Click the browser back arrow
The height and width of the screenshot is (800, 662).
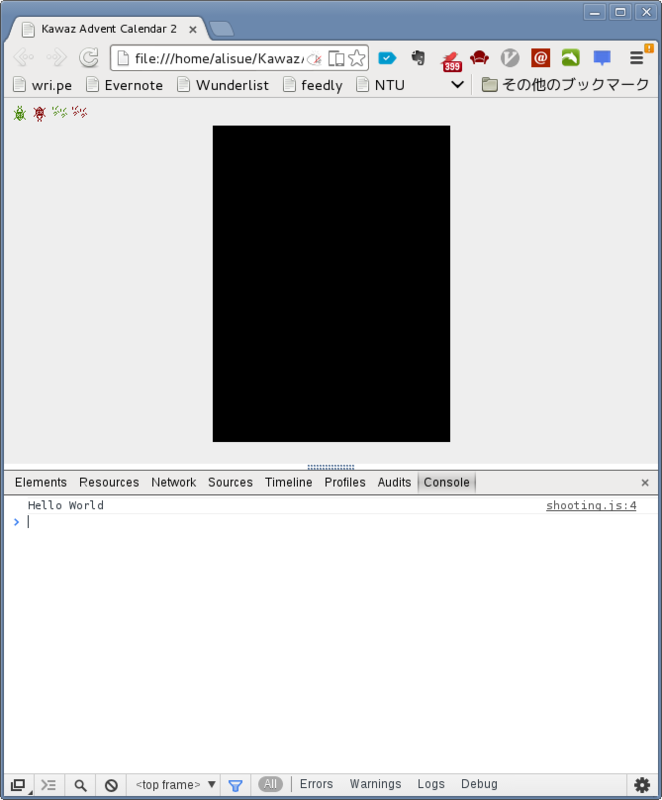[x=23, y=57]
